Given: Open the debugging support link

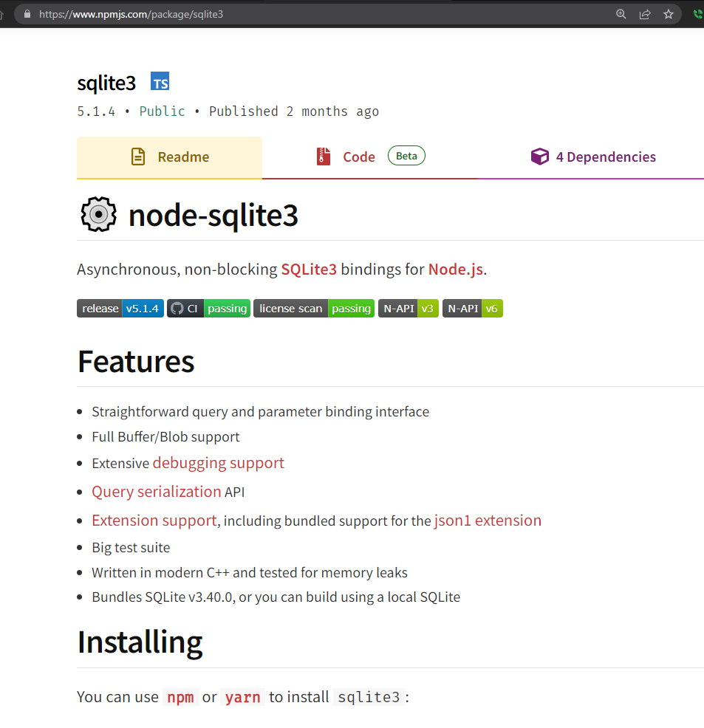Looking at the screenshot, I should (x=218, y=464).
